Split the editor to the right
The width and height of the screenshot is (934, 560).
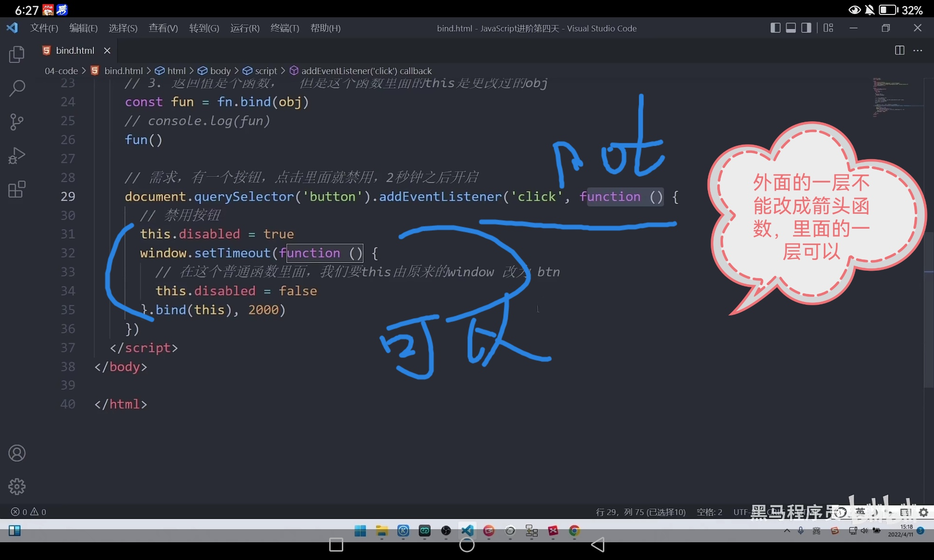point(899,50)
